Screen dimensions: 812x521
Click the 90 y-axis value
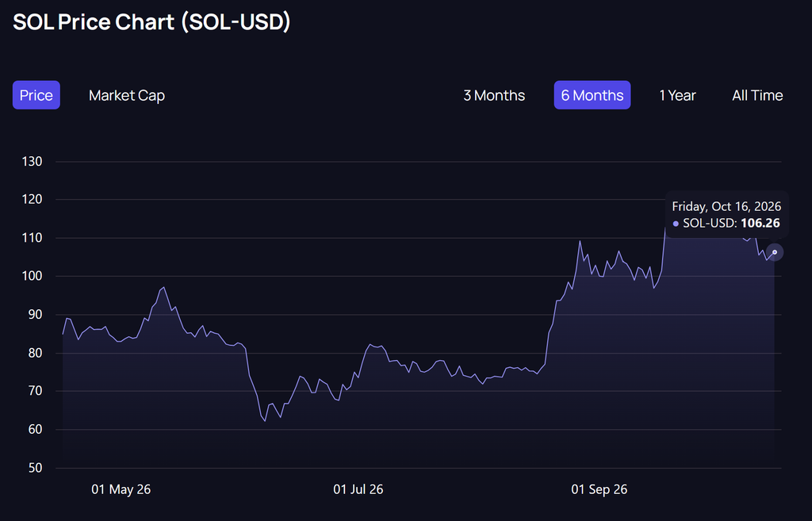[35, 314]
